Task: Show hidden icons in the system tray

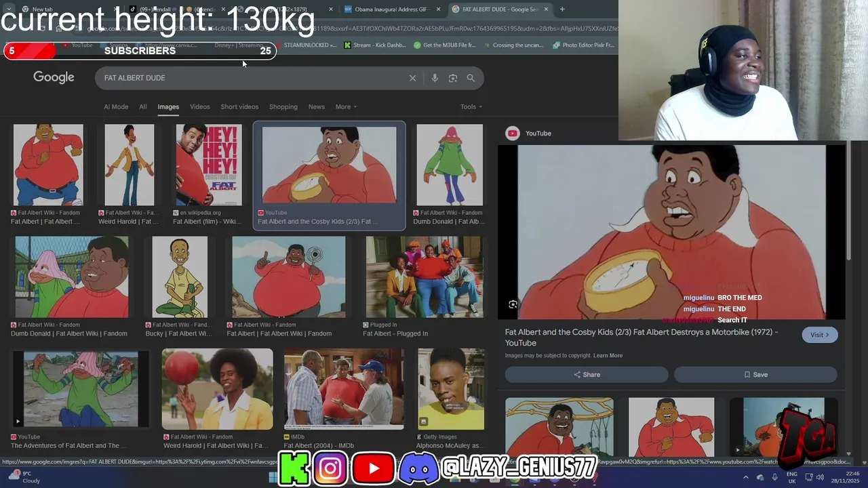Action: point(745,477)
